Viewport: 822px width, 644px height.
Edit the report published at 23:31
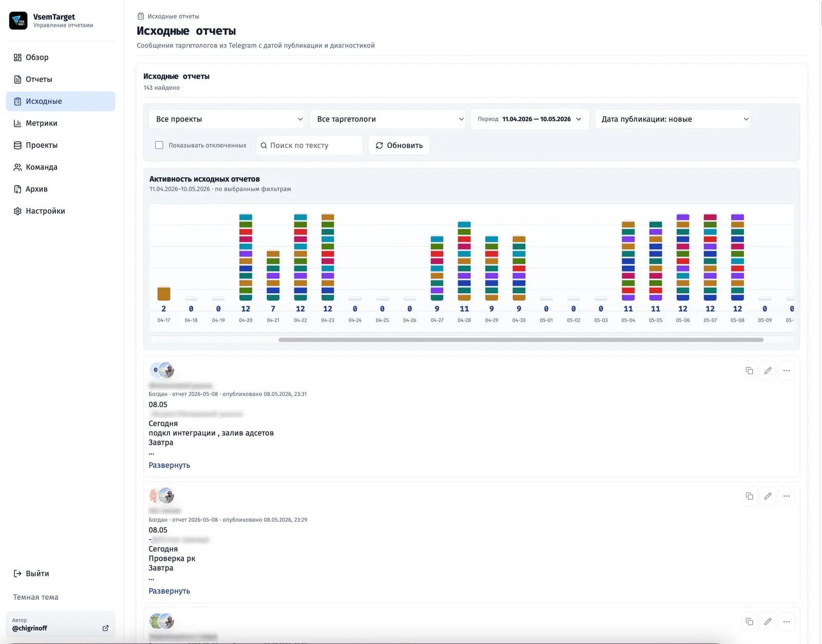coord(768,371)
